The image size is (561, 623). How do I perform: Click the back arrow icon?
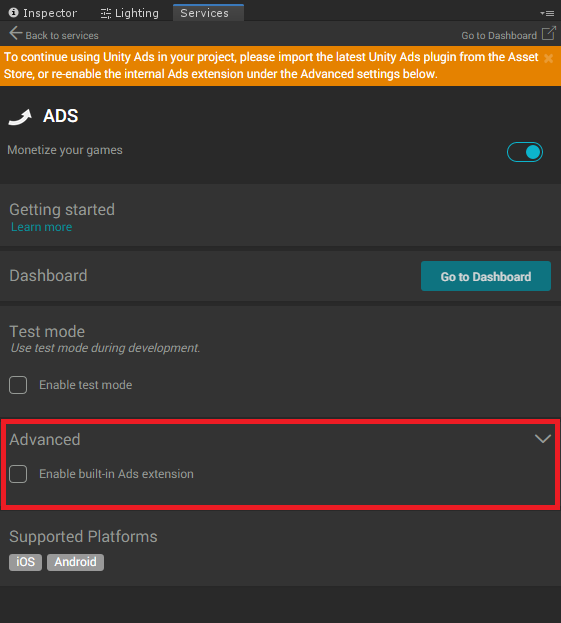tap(16, 33)
